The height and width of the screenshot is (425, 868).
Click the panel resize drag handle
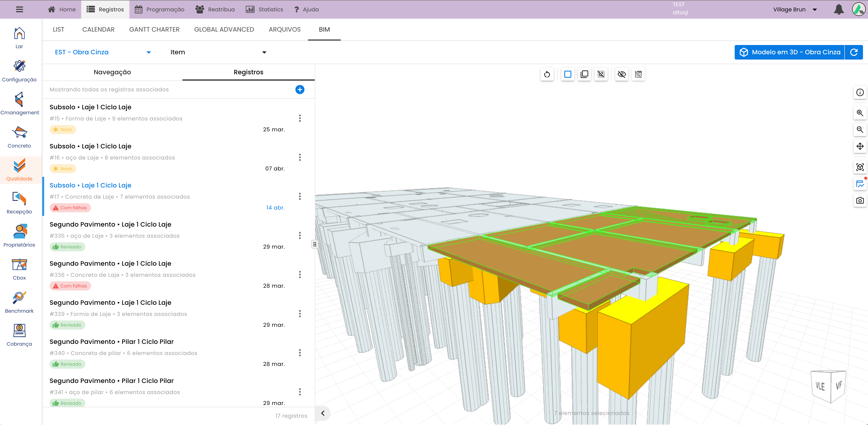coord(314,245)
